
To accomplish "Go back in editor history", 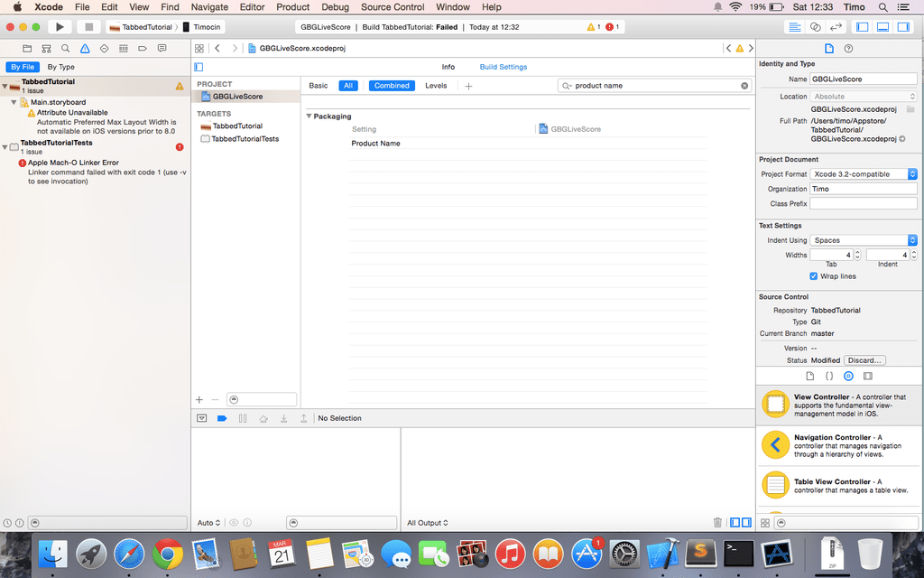I will [217, 49].
